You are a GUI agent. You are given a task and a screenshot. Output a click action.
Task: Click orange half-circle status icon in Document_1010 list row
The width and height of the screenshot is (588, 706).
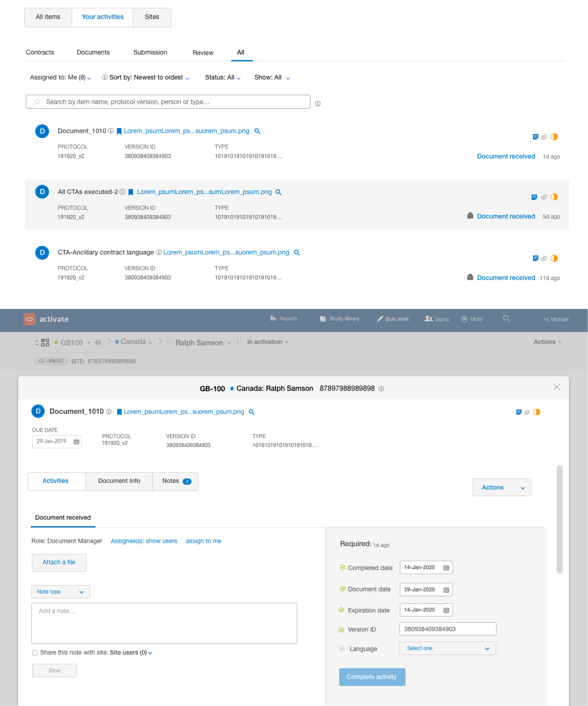554,137
